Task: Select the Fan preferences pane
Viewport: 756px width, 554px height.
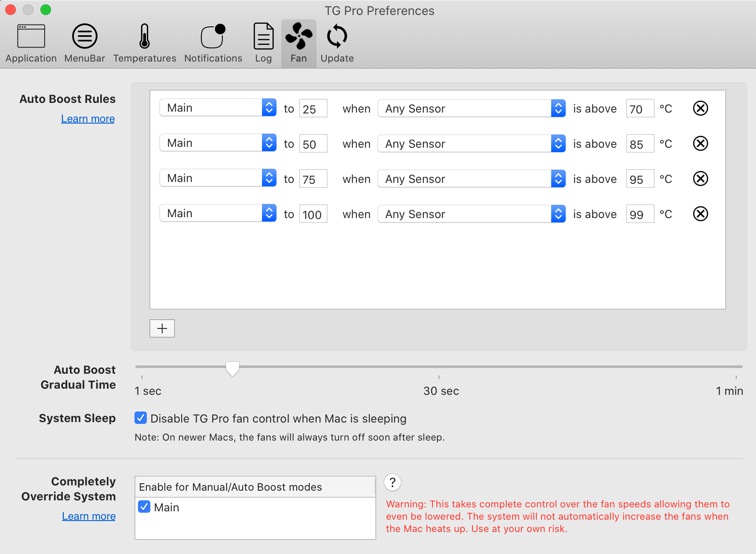Action: click(x=299, y=44)
